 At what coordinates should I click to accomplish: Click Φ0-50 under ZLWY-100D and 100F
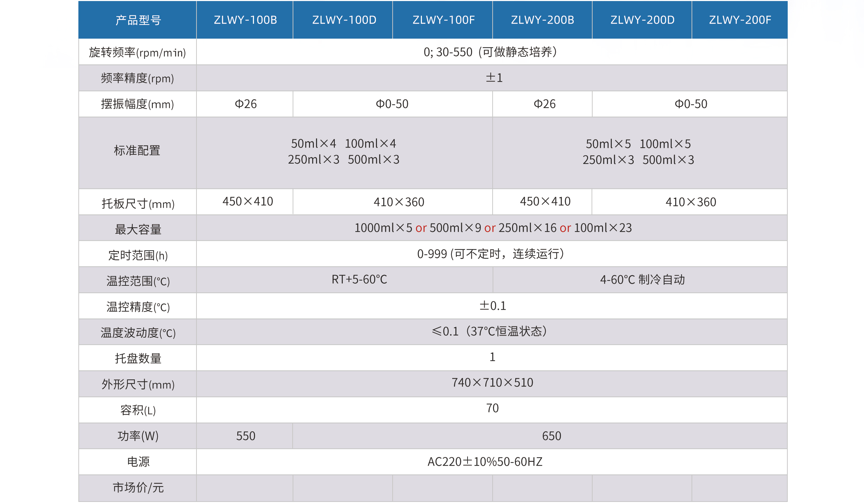coord(392,104)
